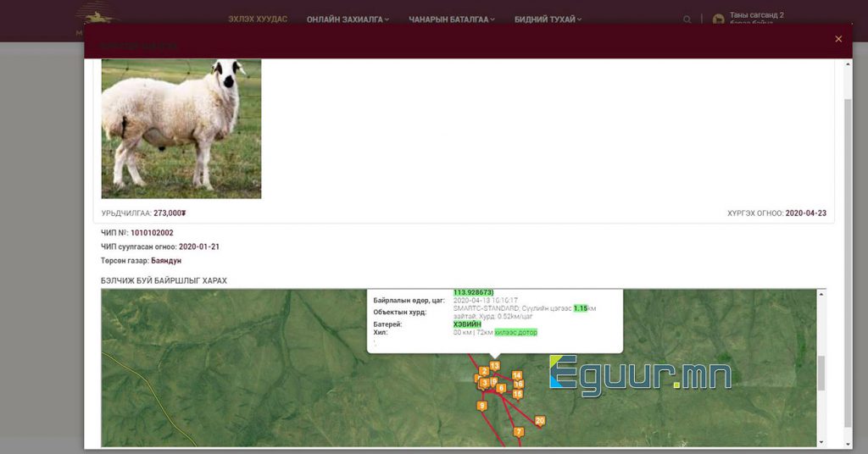Open the БИДНИЙ ТУХАЙ dropdown menu
Viewport: 868px width, 454px height.
click(x=548, y=19)
